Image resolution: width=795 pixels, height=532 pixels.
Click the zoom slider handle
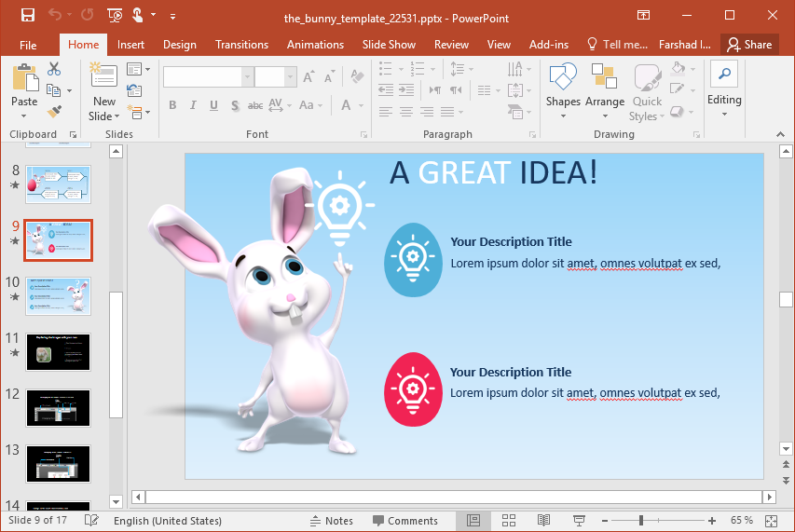[x=640, y=521]
